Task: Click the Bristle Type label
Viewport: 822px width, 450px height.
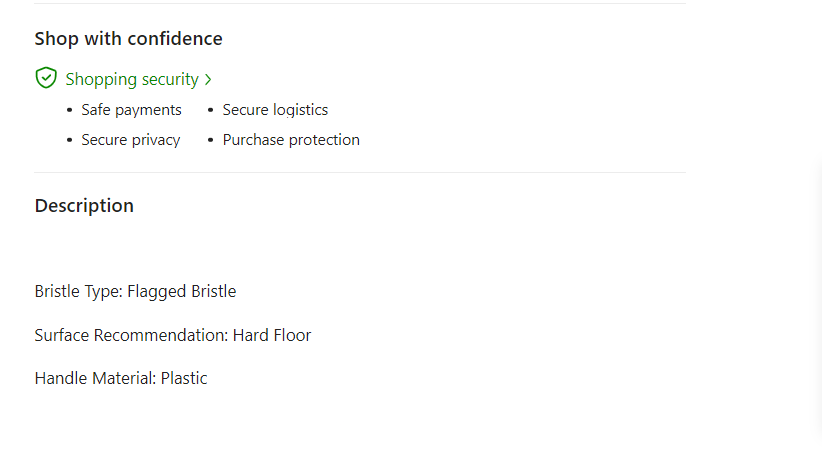Action: pos(78,292)
